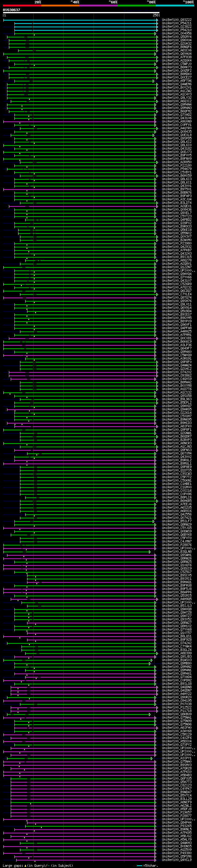
Task: Open hit UniRef100_Q2UA32
Action: 177,43
